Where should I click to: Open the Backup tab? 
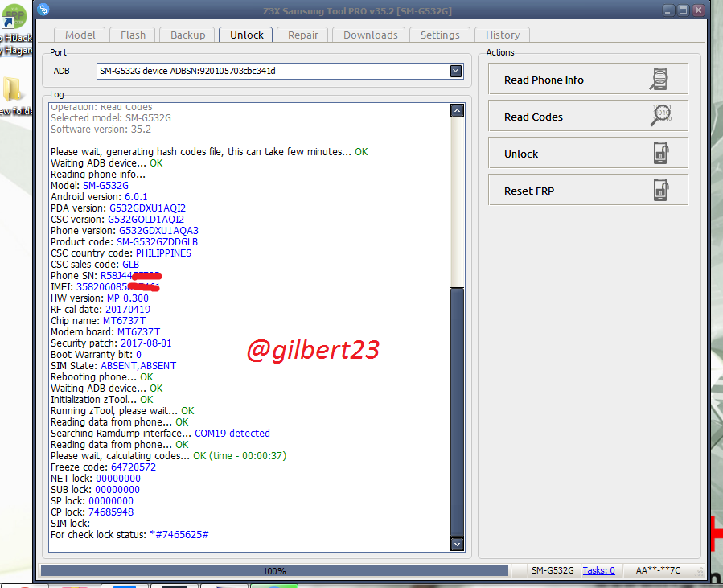pos(187,35)
